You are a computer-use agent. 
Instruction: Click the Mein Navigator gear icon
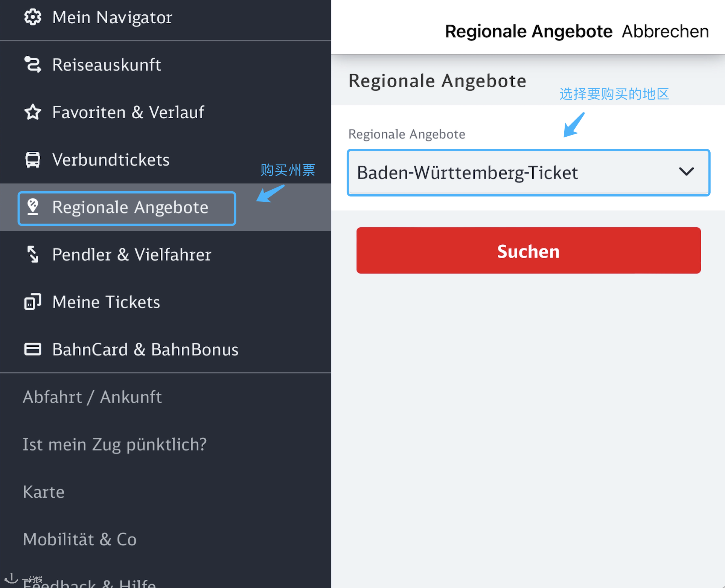tap(33, 17)
